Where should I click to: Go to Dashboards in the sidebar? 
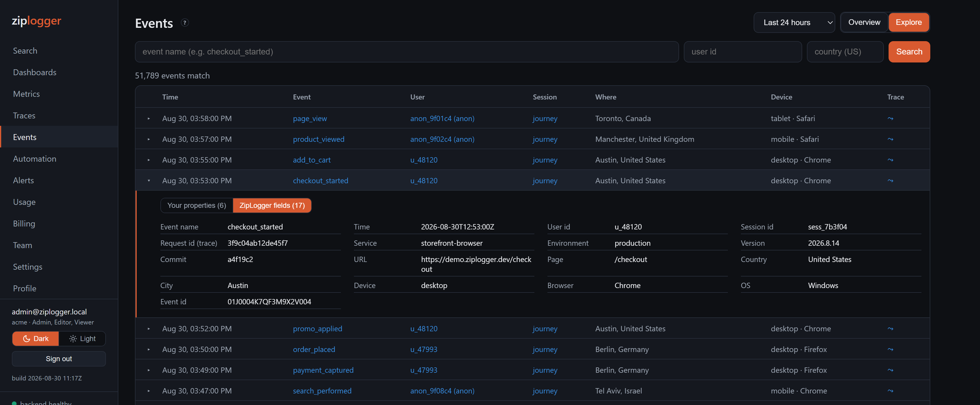(59, 72)
